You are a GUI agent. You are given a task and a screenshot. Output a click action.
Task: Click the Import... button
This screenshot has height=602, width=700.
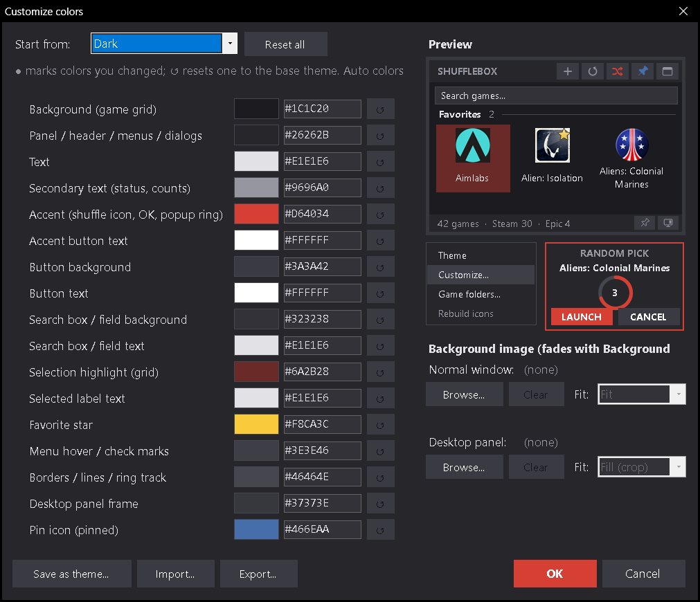[x=175, y=574]
